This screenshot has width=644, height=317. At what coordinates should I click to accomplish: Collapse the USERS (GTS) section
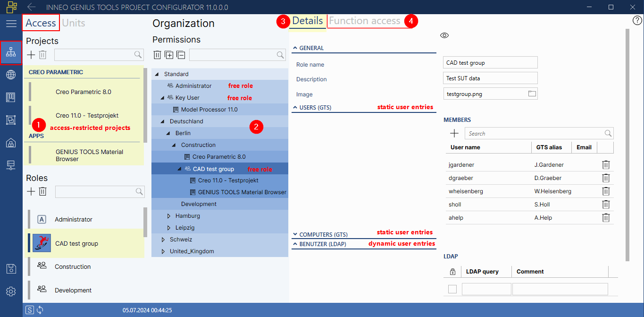coord(295,108)
